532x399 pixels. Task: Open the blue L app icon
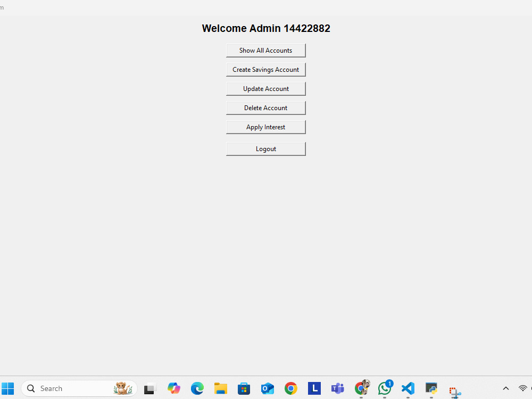314,388
